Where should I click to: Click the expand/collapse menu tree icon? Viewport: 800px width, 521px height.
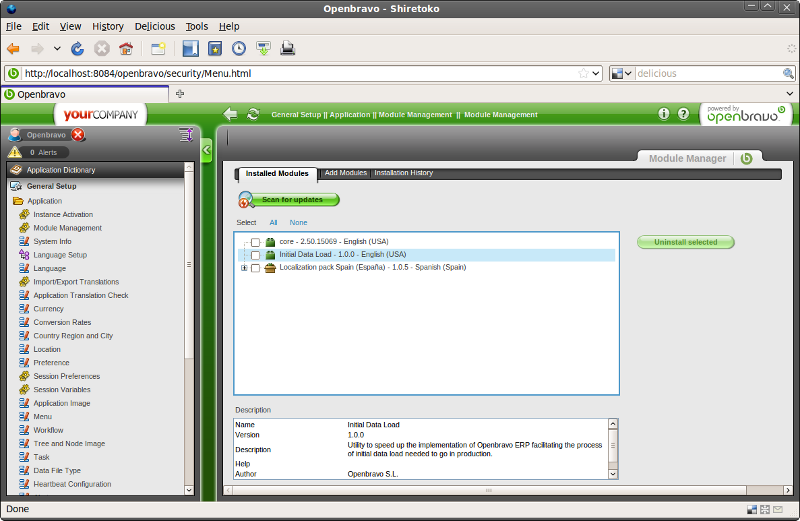click(185, 135)
